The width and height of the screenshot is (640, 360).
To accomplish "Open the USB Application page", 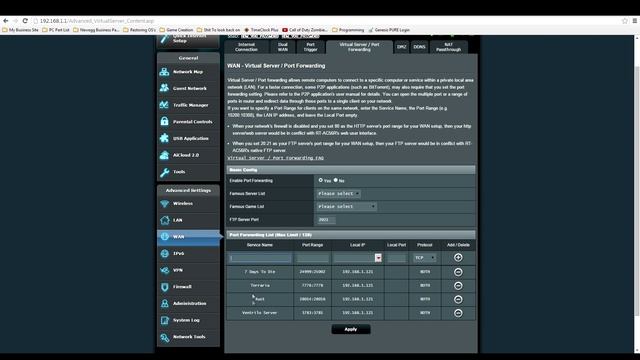I will point(188,138).
